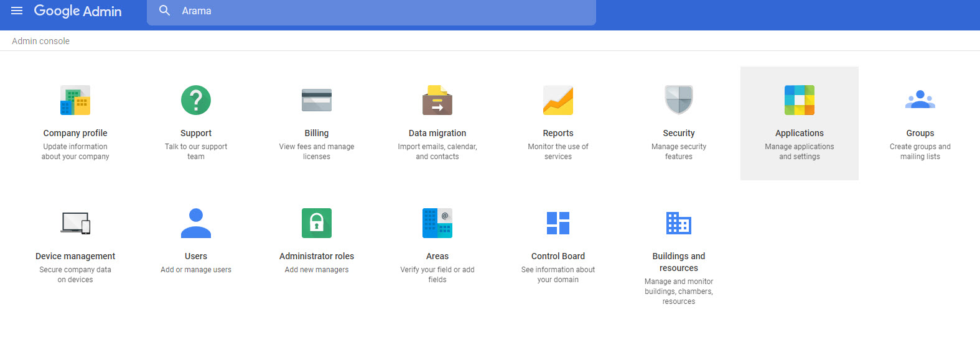Click 'Import emails, calendar, and contacts' text

pos(437,152)
